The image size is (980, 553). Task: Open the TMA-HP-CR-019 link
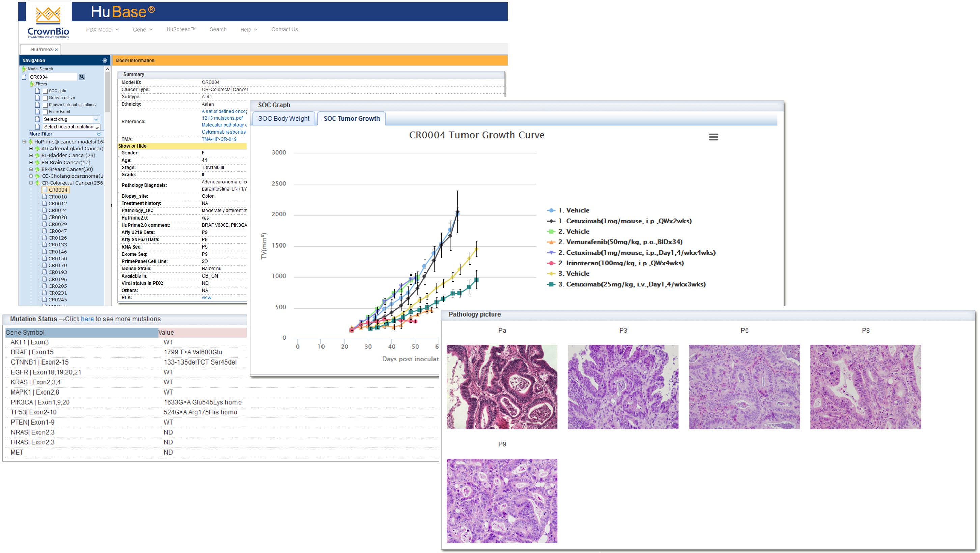pyautogui.click(x=219, y=139)
